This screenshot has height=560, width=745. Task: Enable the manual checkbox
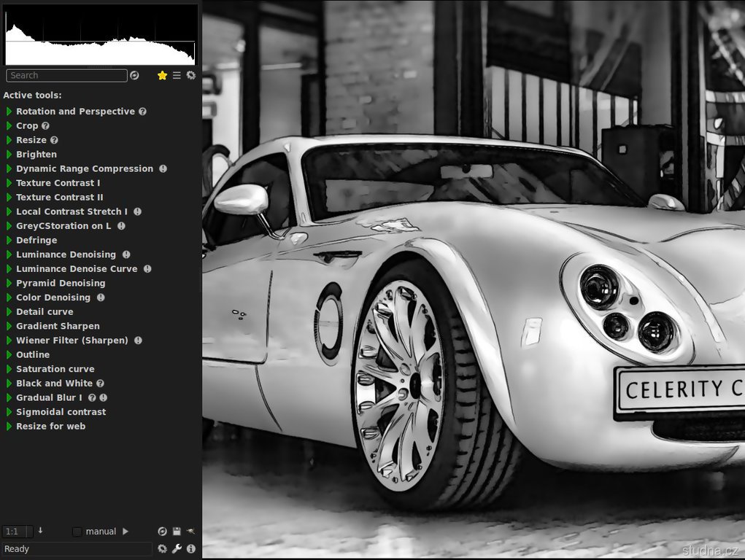tap(77, 532)
